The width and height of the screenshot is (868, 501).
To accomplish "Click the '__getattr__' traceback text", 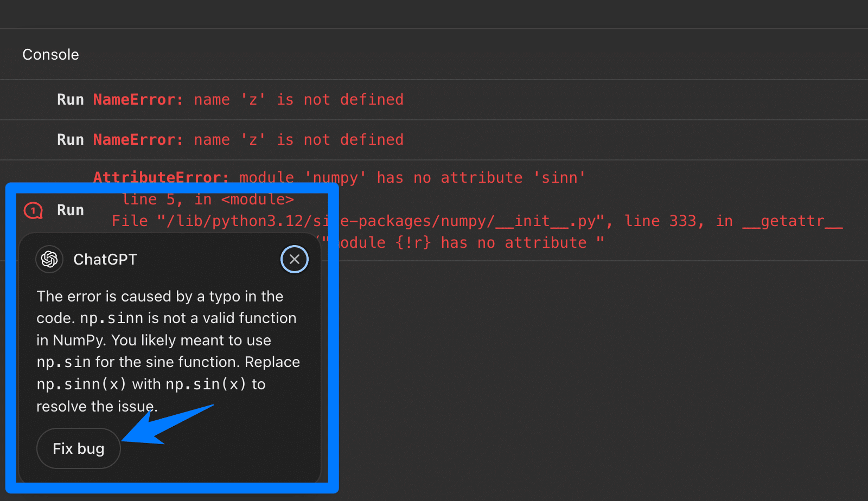I will click(792, 221).
